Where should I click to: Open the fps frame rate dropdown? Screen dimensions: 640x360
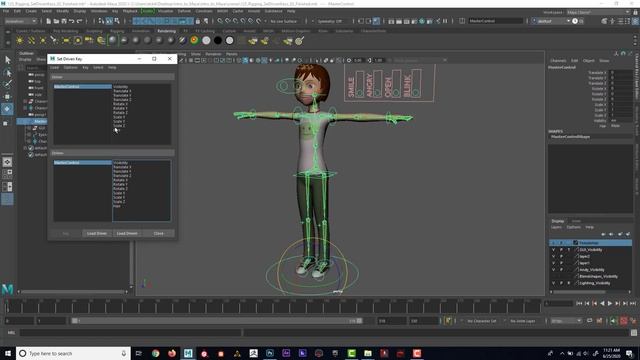566,321
